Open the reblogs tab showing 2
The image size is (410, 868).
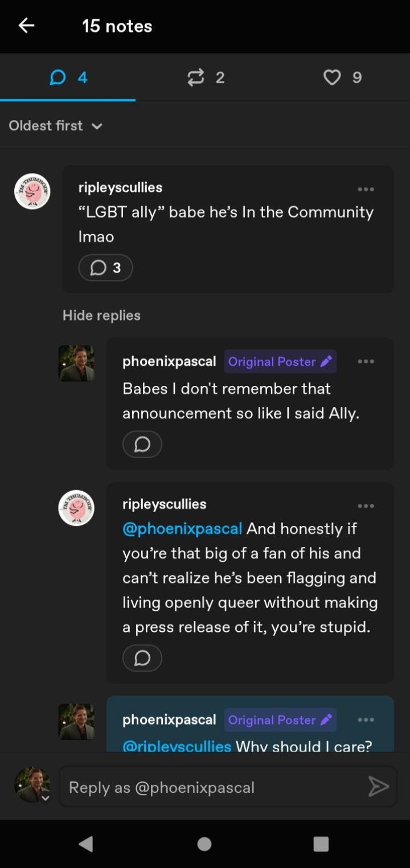click(x=206, y=77)
